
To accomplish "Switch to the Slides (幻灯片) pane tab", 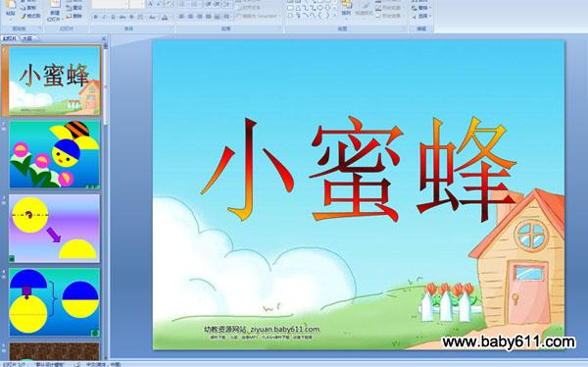I will (x=10, y=38).
